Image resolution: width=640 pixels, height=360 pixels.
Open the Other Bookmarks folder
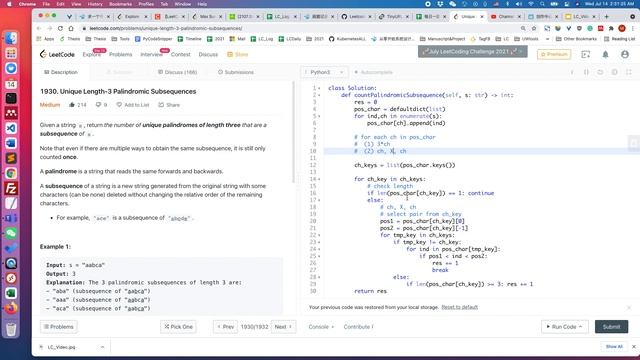[x=576, y=39]
